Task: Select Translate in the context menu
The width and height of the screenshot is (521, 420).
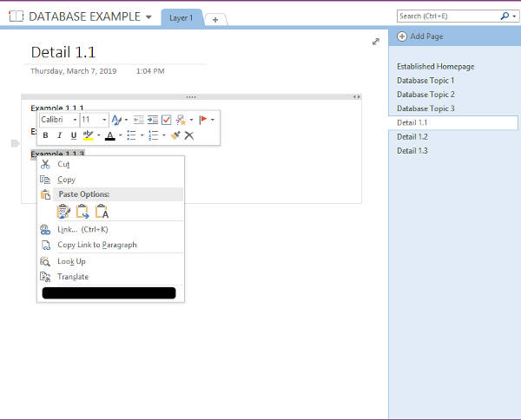Action: click(x=72, y=277)
